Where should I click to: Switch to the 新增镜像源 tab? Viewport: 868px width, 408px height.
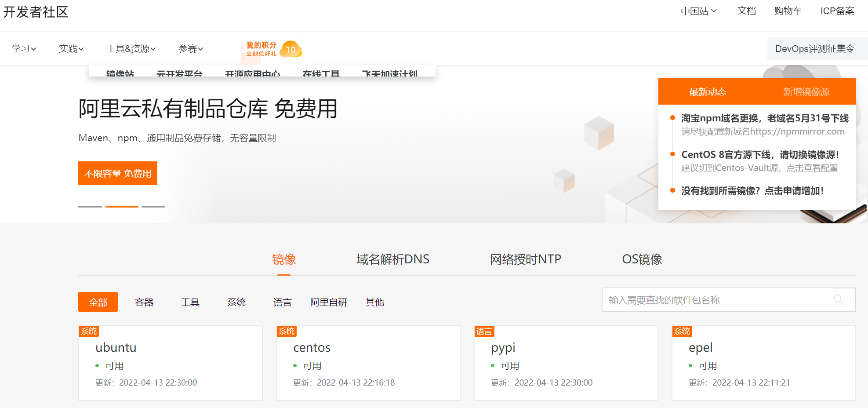[x=806, y=92]
